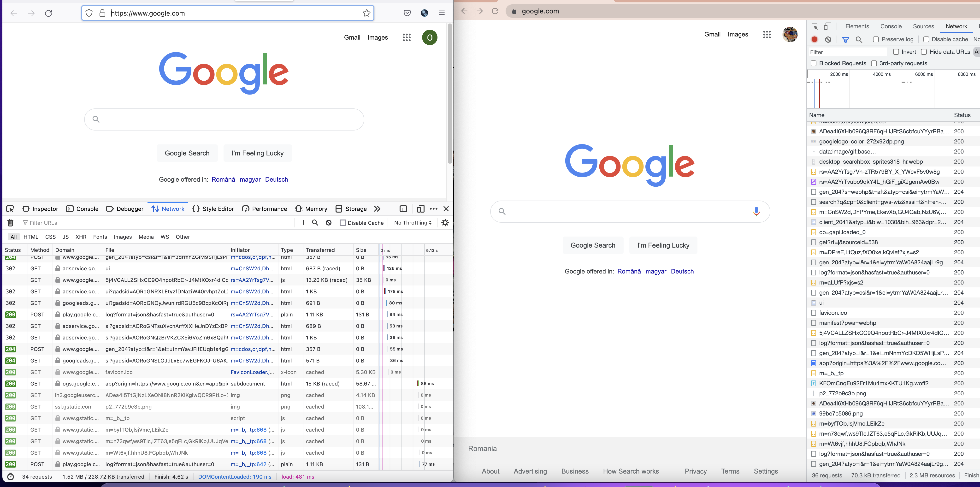Toggle Chrome device toolbar icon
This screenshot has height=487, width=980.
(827, 26)
